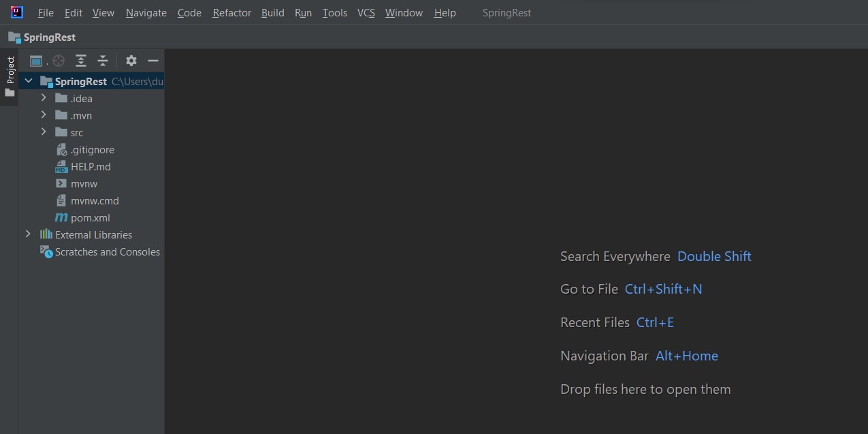Select the .idea label
The height and width of the screenshot is (434, 868).
pos(82,98)
